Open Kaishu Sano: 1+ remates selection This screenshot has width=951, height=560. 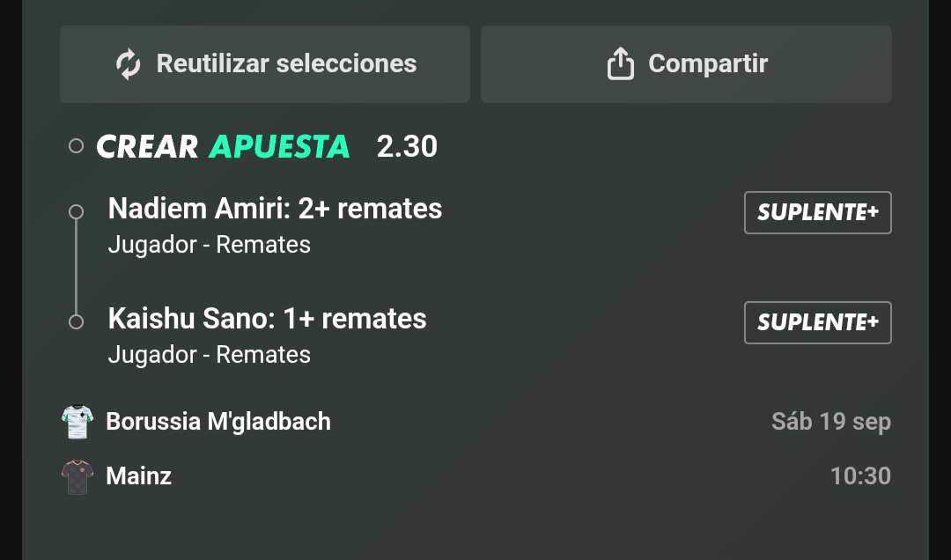tap(267, 319)
